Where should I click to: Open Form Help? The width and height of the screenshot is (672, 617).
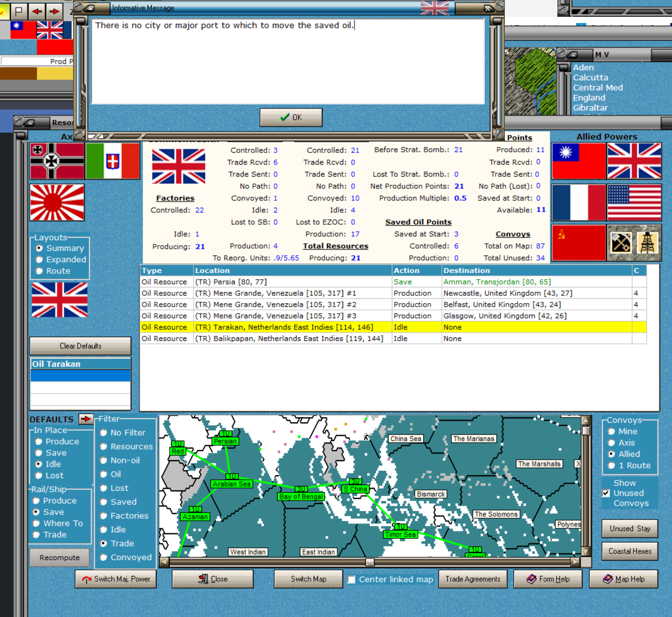coord(548,579)
